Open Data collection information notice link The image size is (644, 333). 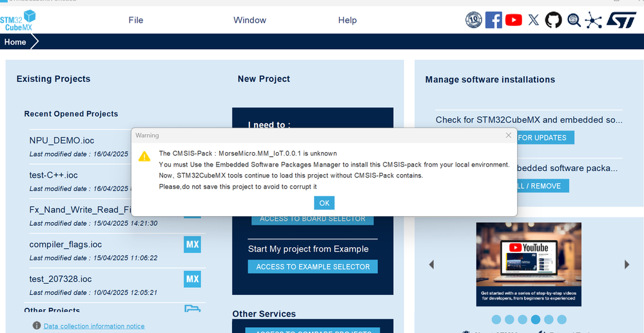[94, 326]
